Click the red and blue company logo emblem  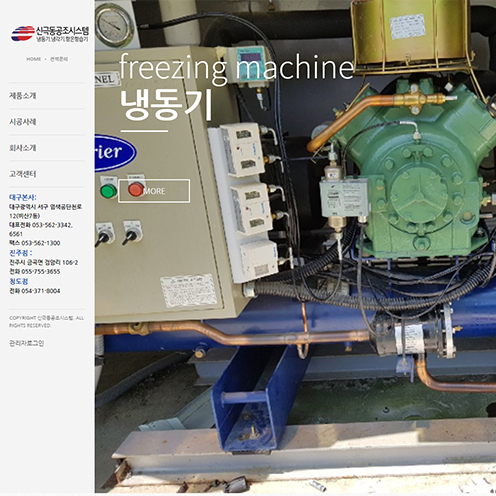tap(23, 34)
